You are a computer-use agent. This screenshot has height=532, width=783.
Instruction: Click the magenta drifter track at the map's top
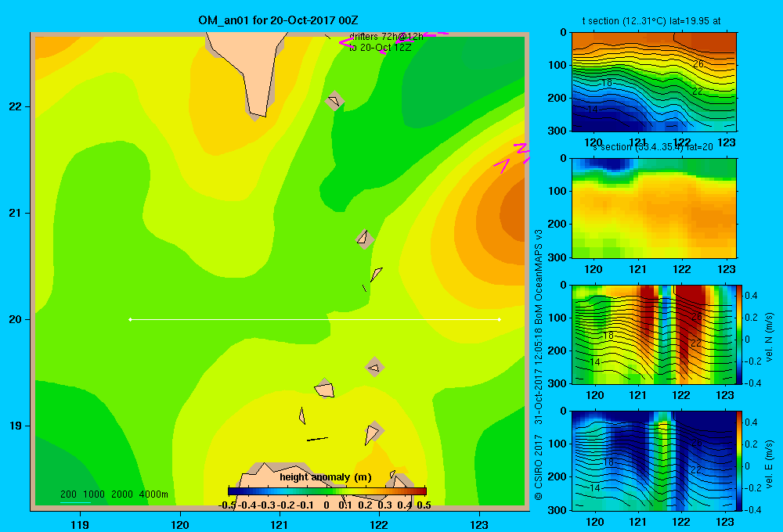pos(394,42)
